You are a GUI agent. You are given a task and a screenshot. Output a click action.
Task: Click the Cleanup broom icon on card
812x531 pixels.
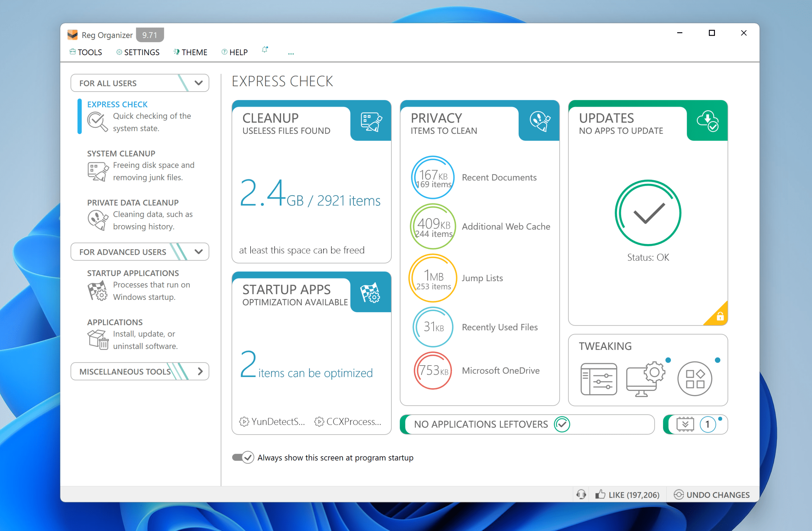click(371, 122)
